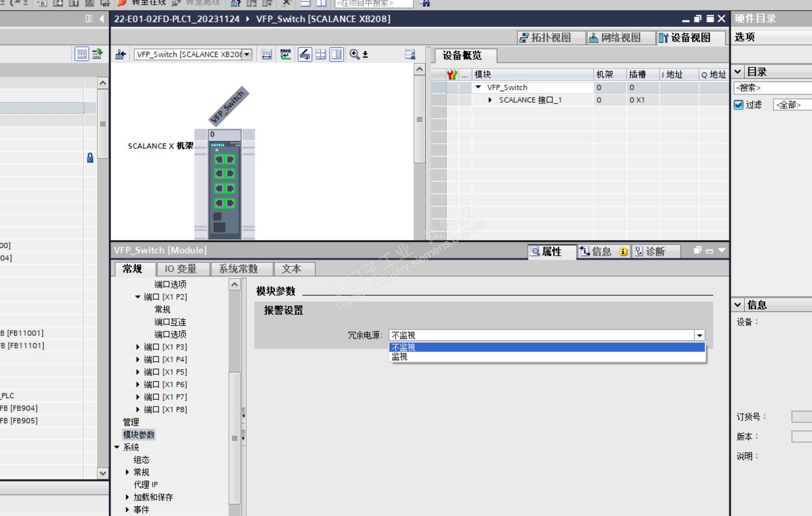The height and width of the screenshot is (516, 812).
Task: Choose 监视 from the 冗余电源 list
Action: (547, 357)
